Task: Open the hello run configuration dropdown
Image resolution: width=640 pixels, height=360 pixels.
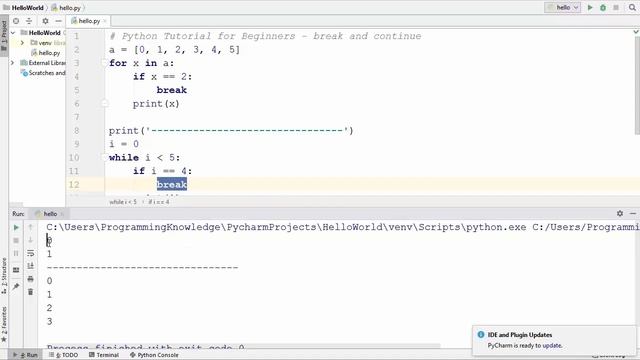Action: (x=562, y=7)
